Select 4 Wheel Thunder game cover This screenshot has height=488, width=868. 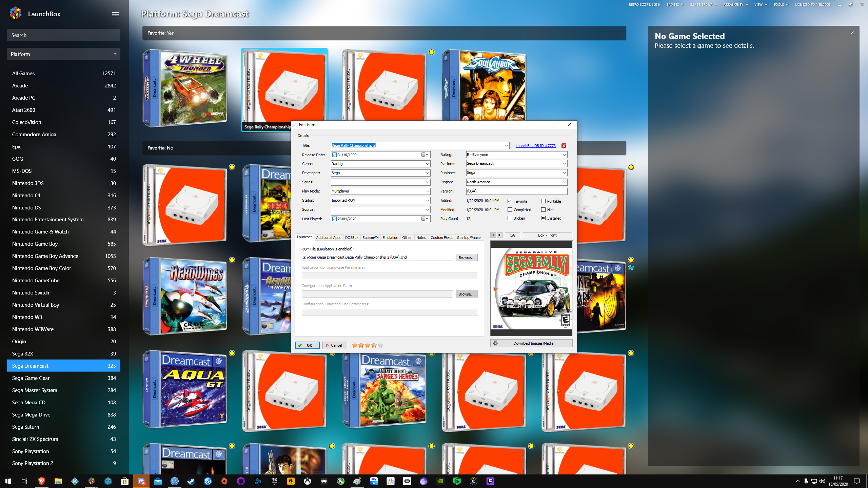[184, 88]
